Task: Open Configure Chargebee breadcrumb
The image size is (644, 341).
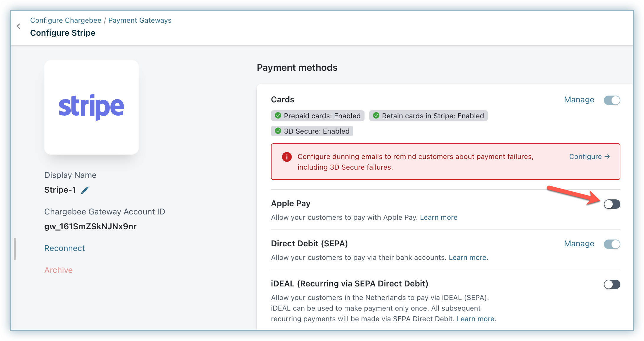Action: (x=66, y=20)
